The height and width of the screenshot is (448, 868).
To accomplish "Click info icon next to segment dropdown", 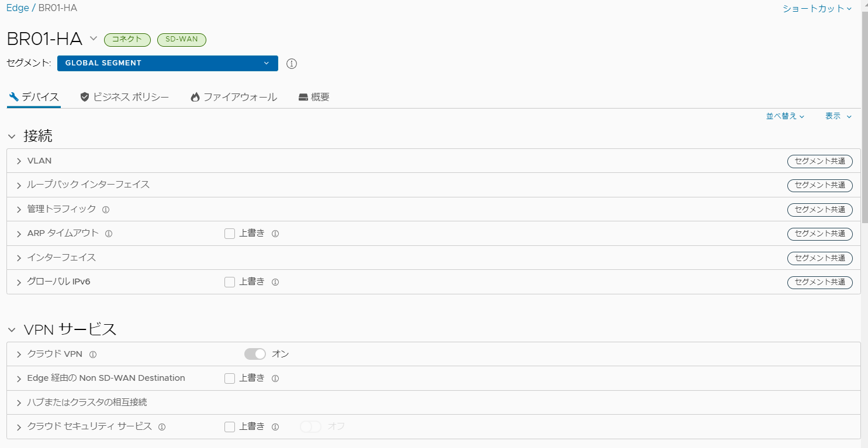I will [x=292, y=64].
